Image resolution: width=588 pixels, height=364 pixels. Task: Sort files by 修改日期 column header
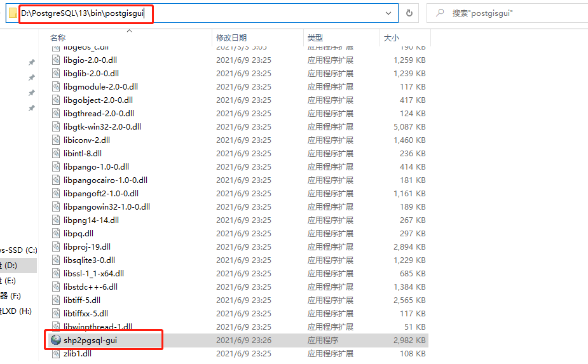pyautogui.click(x=231, y=38)
